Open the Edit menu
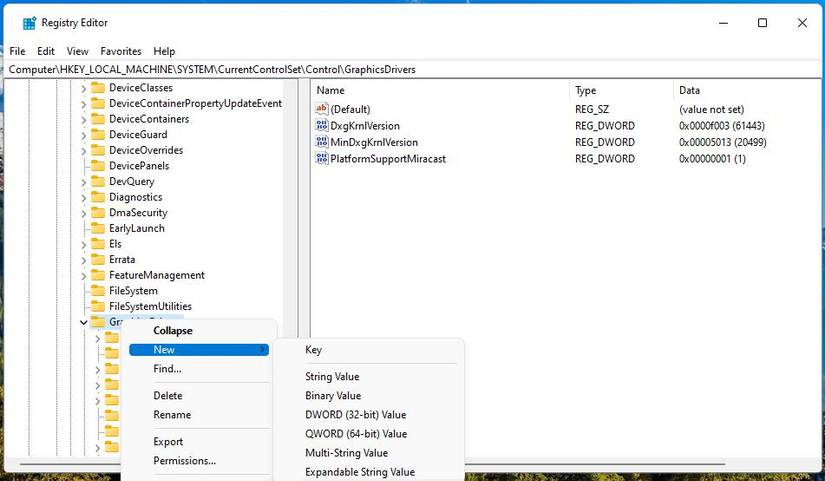The height and width of the screenshot is (481, 825). pyautogui.click(x=46, y=51)
